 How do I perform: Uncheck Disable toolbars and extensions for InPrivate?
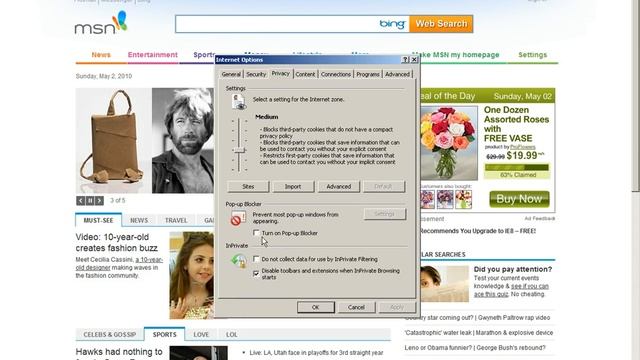(x=256, y=273)
